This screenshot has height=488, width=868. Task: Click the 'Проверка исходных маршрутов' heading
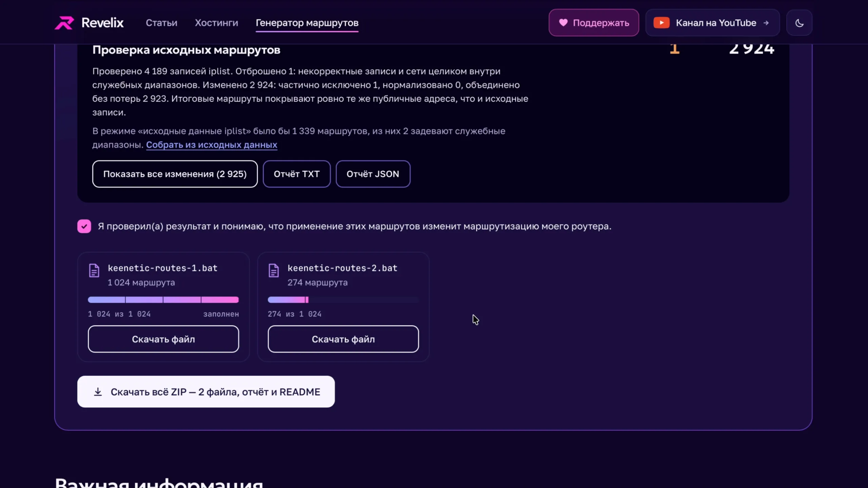click(x=186, y=50)
